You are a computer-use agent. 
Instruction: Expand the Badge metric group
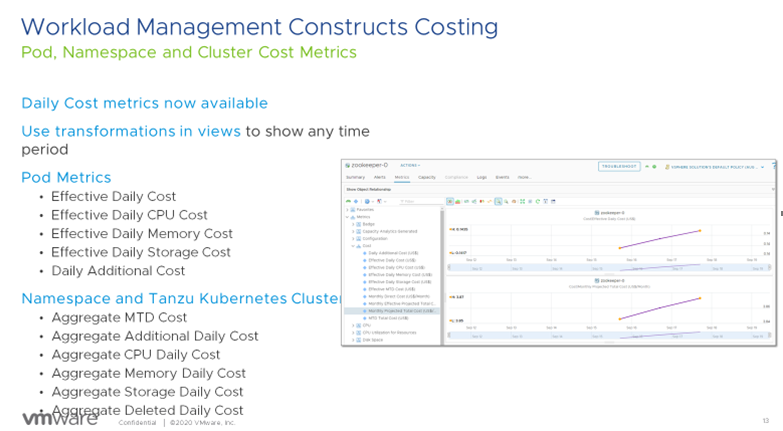click(353, 224)
